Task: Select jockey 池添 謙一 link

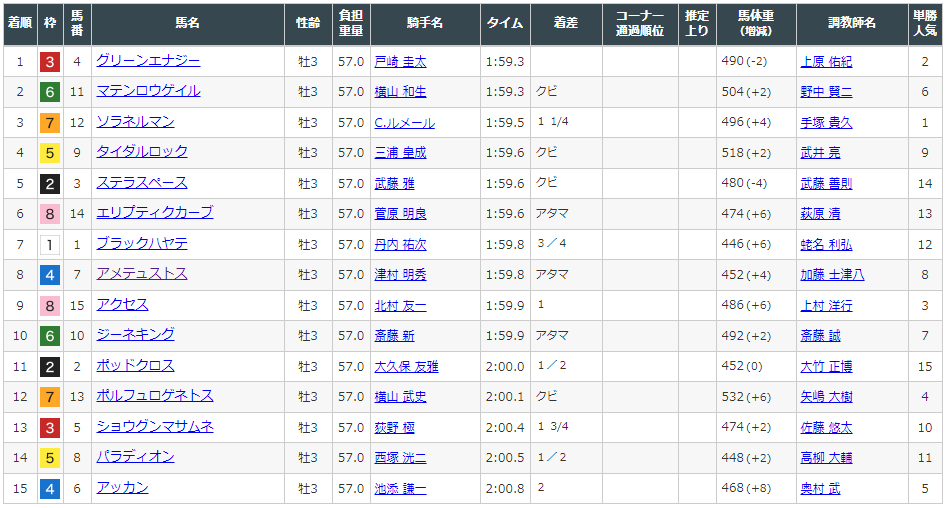Action: tap(400, 489)
